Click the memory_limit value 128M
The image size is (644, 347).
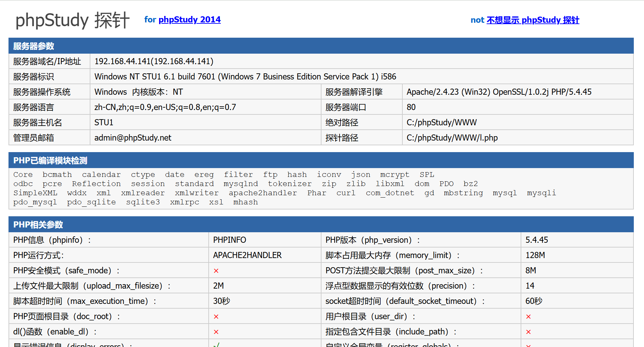pyautogui.click(x=535, y=255)
